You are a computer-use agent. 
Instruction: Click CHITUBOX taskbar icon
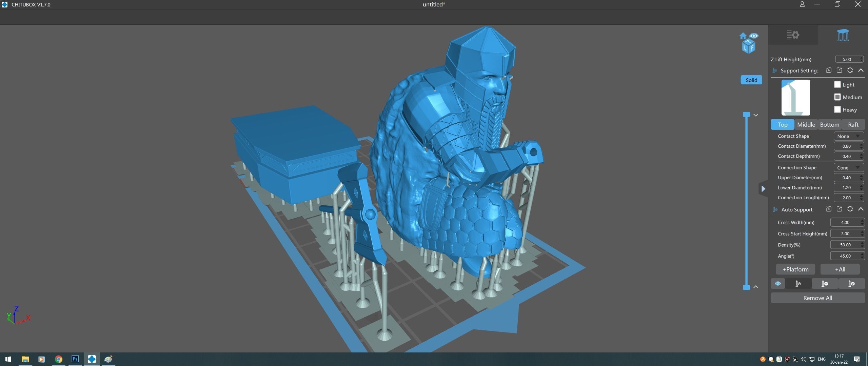pyautogui.click(x=92, y=359)
